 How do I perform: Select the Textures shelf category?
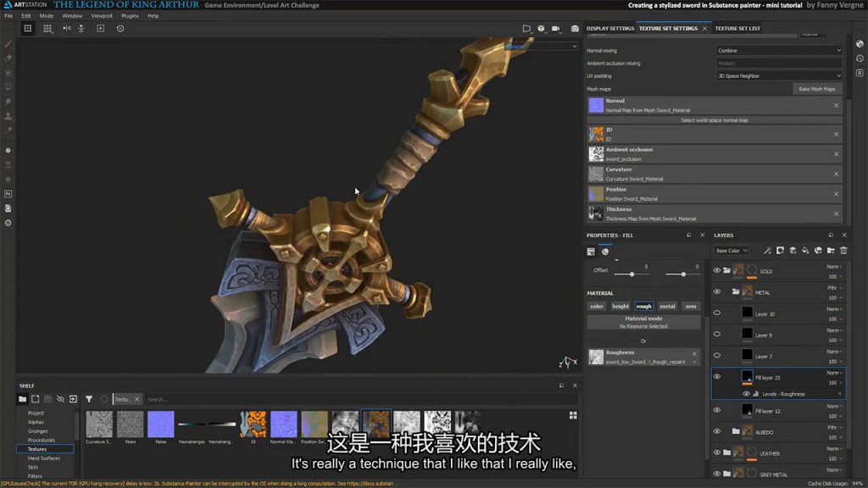45,449
